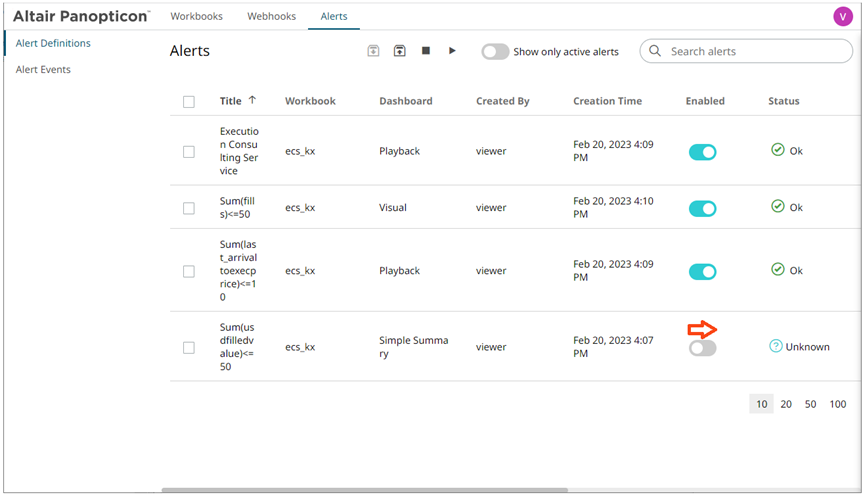Sort by Dashboard column header
The width and height of the screenshot is (863, 495).
pyautogui.click(x=406, y=101)
